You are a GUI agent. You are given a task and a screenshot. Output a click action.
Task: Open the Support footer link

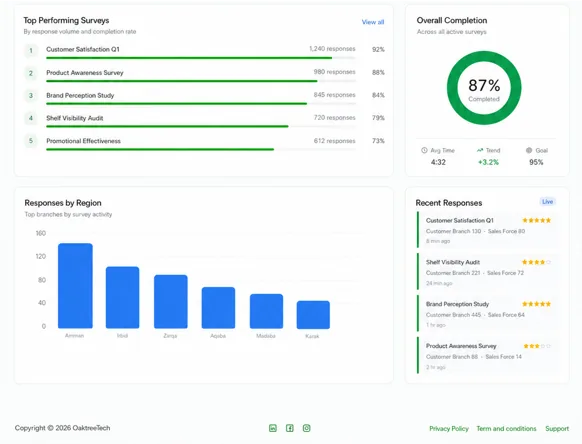pos(557,428)
